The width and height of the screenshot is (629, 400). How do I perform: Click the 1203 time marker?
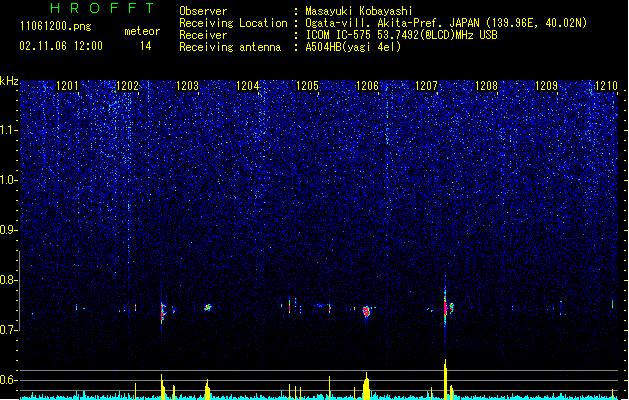(187, 86)
